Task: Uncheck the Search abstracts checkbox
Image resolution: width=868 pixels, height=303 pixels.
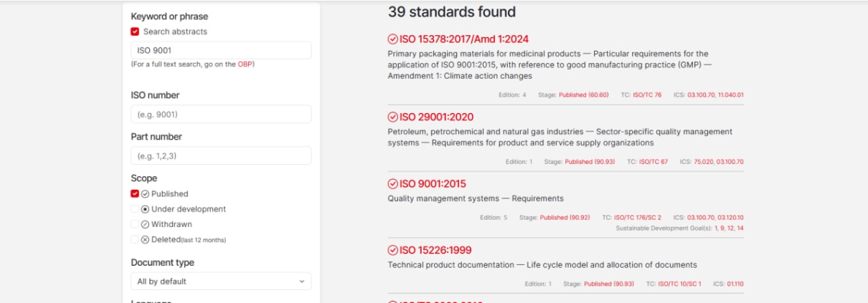Action: (x=135, y=32)
